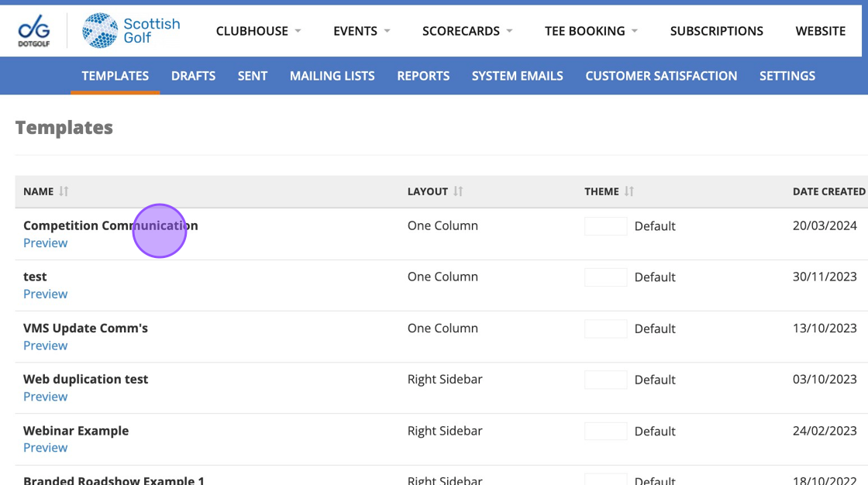Click theme swatch for VMS Update Comm's
The height and width of the screenshot is (485, 868).
click(605, 328)
